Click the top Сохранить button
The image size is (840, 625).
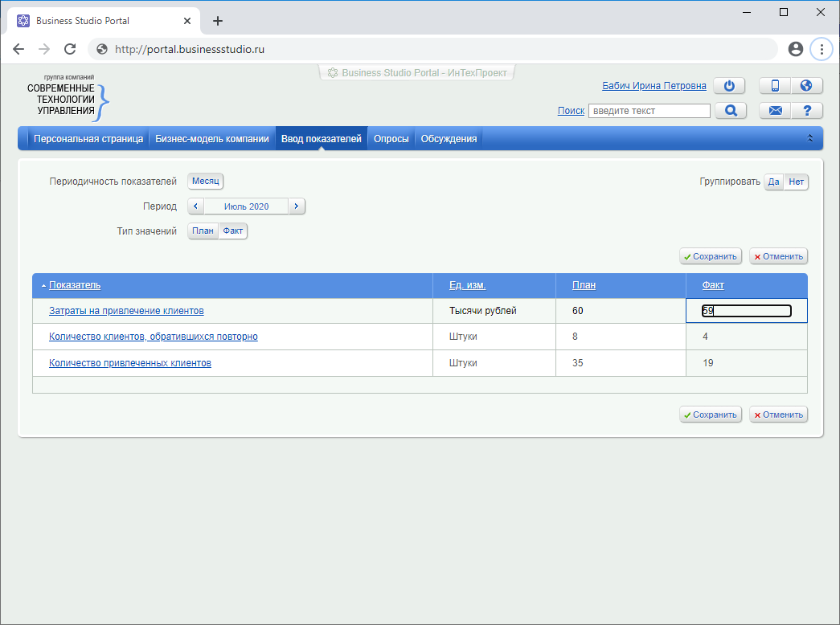point(711,257)
